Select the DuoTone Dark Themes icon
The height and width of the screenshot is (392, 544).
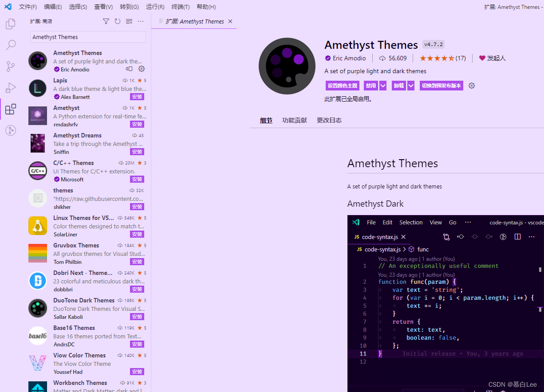[x=38, y=308]
